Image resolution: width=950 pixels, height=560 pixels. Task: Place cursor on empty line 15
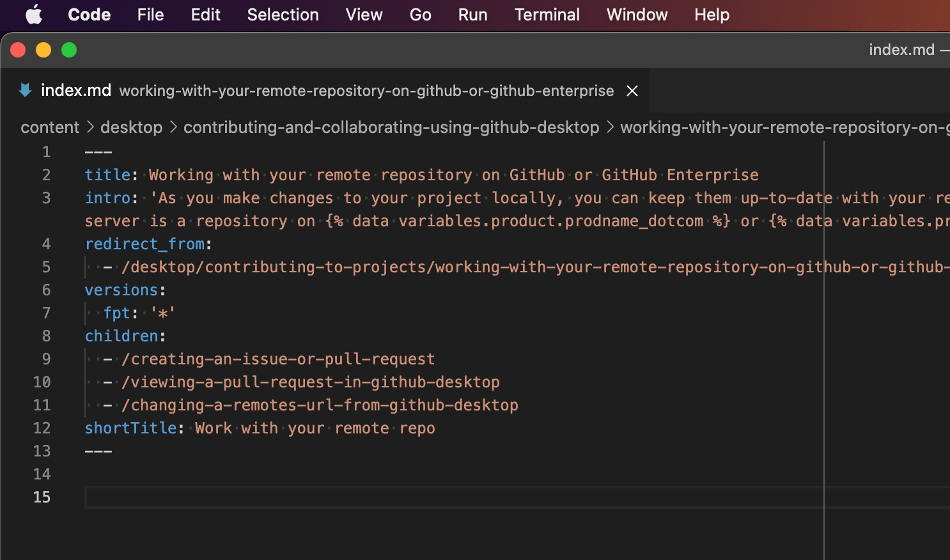(x=517, y=497)
